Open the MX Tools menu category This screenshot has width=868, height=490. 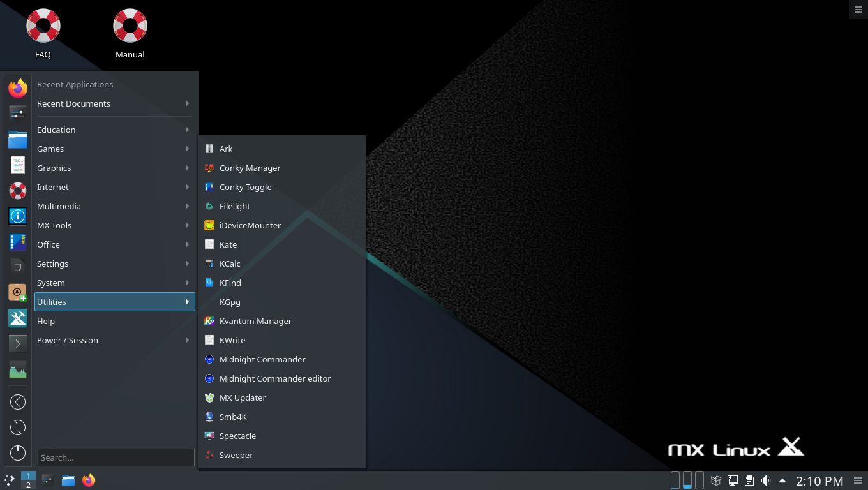(x=114, y=225)
